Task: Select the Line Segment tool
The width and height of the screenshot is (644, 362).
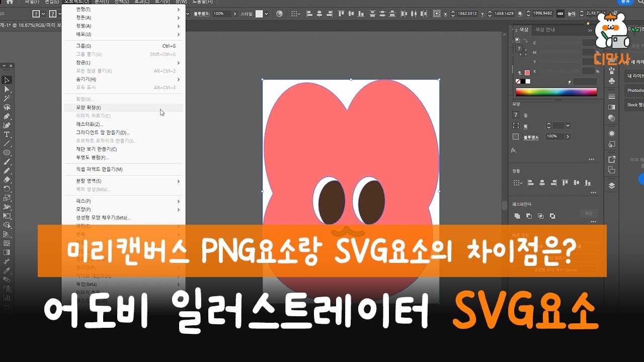Action: (x=7, y=143)
